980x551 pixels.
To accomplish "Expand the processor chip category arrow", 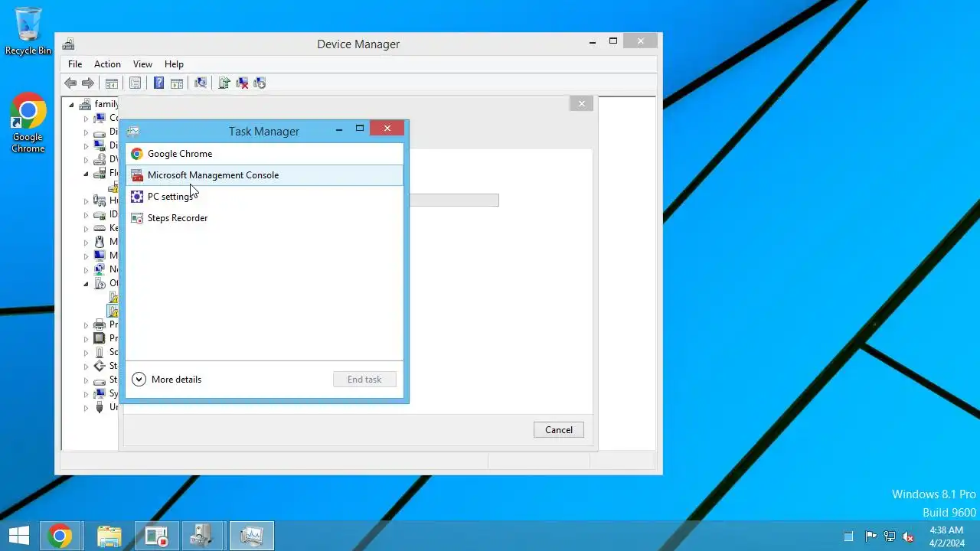I will point(86,338).
